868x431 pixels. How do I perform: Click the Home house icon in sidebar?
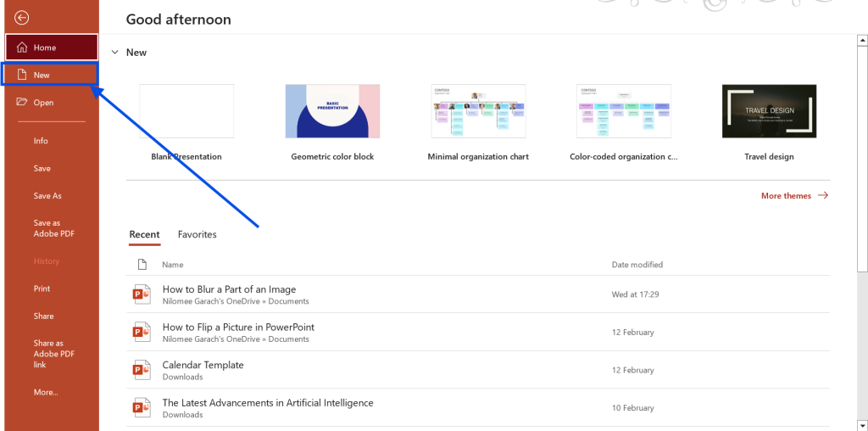(x=22, y=48)
